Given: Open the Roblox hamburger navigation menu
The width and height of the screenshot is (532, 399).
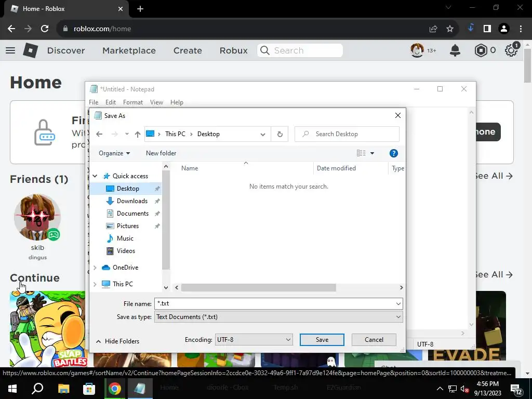Looking at the screenshot, I should [10, 50].
